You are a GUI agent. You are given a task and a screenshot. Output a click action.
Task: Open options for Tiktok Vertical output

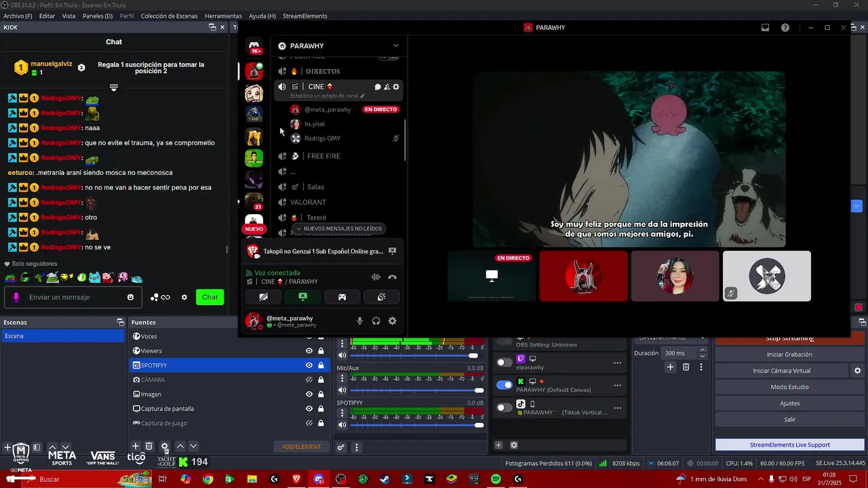pos(617,408)
